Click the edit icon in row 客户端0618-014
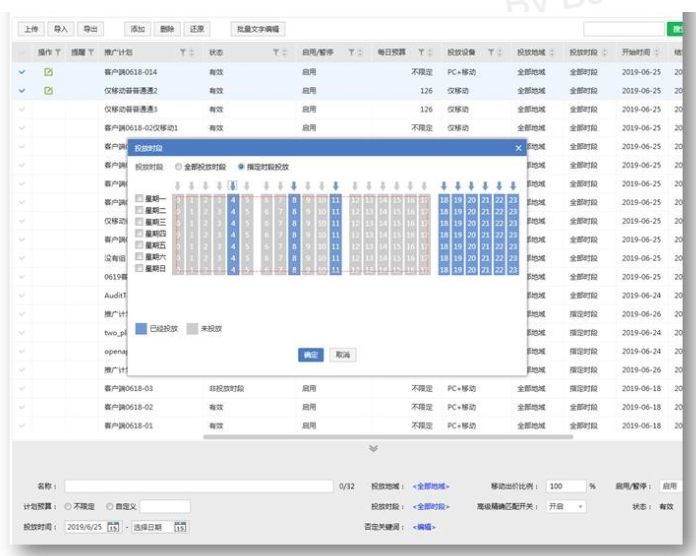This screenshot has width=696, height=556. coord(48,71)
